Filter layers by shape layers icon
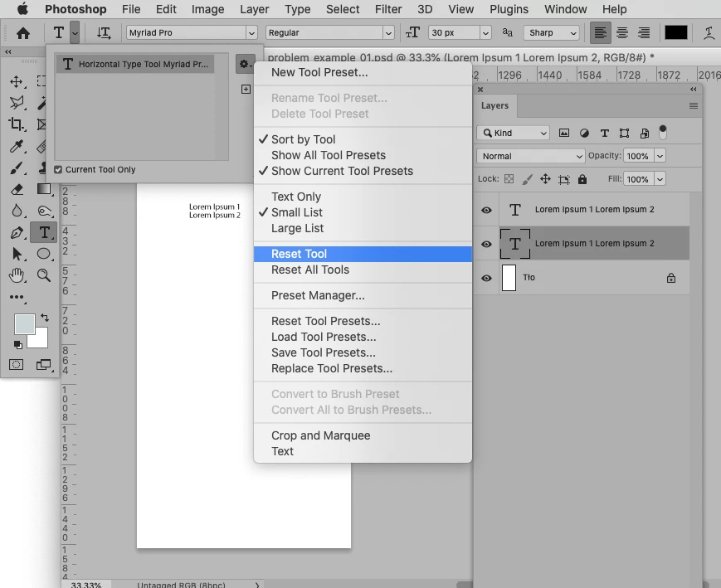 (624, 134)
